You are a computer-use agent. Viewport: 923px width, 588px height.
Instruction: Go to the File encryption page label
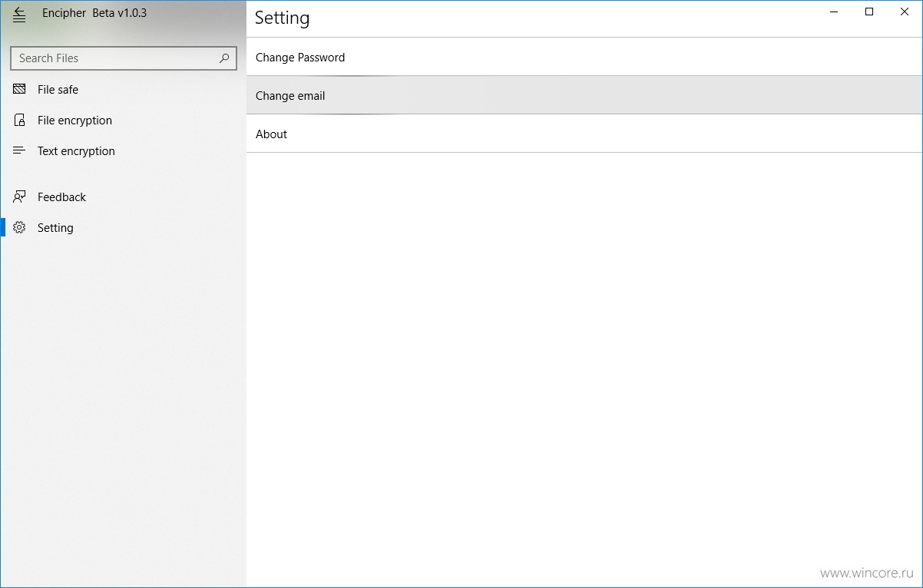pos(74,120)
